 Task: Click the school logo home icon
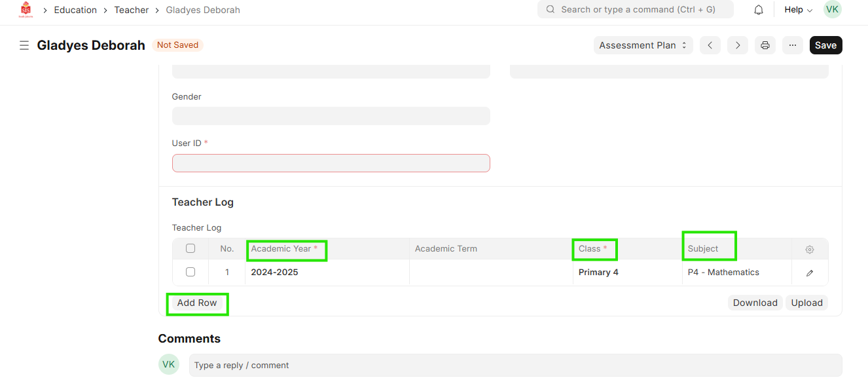pos(26,10)
